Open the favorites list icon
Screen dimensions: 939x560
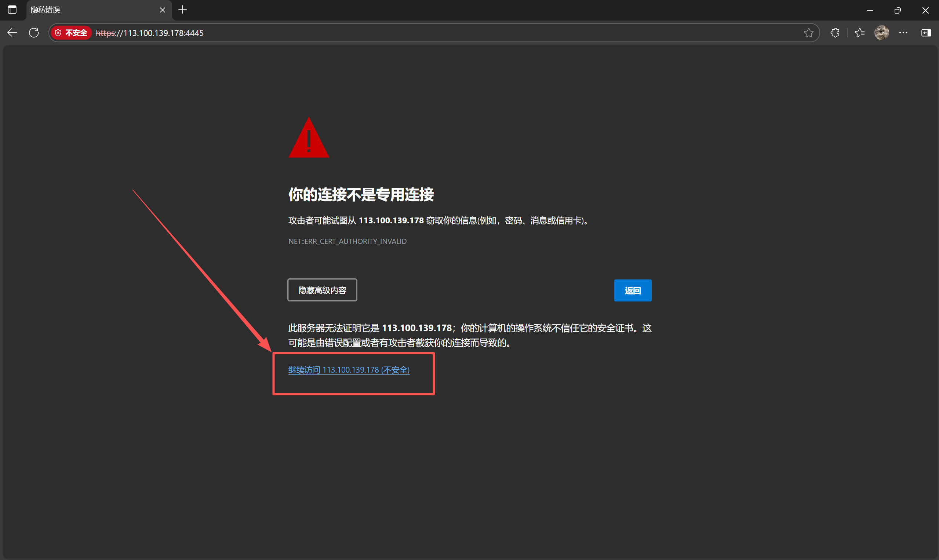[860, 33]
